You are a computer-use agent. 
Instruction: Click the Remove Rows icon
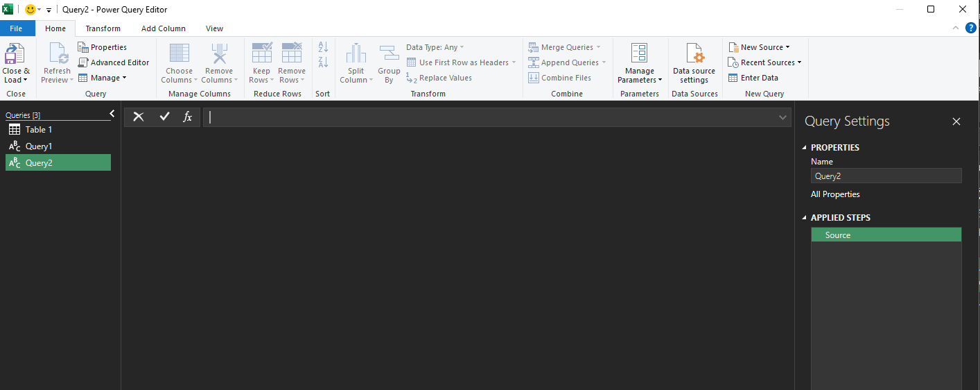click(x=292, y=53)
